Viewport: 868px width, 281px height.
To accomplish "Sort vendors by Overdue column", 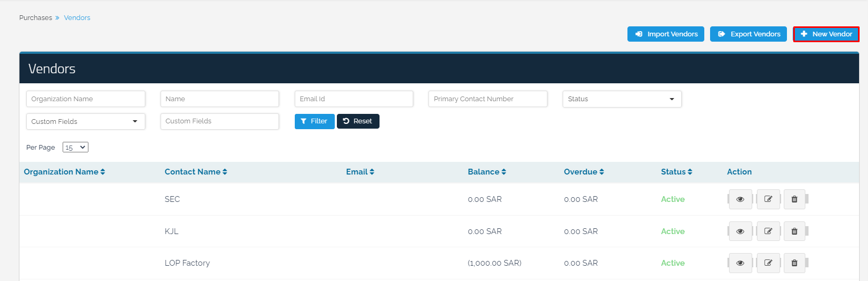I will click(x=584, y=172).
